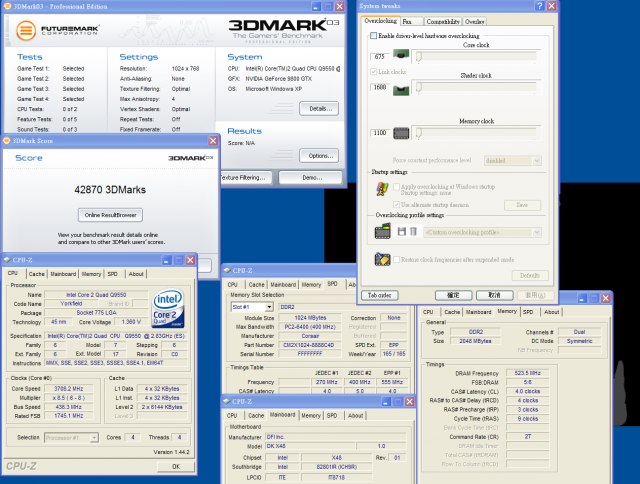Click the Demo... button in 3DMark03
The image size is (640, 484).
pos(311,178)
